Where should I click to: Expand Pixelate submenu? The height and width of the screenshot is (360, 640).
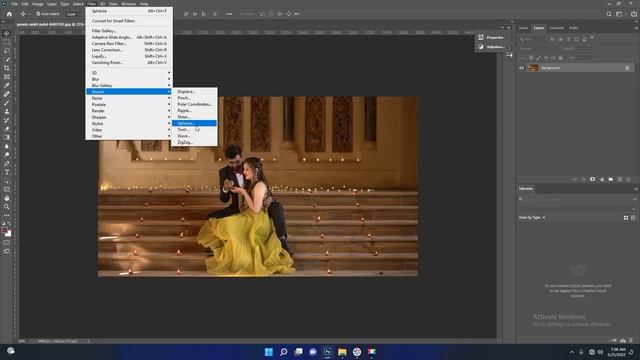pos(129,104)
